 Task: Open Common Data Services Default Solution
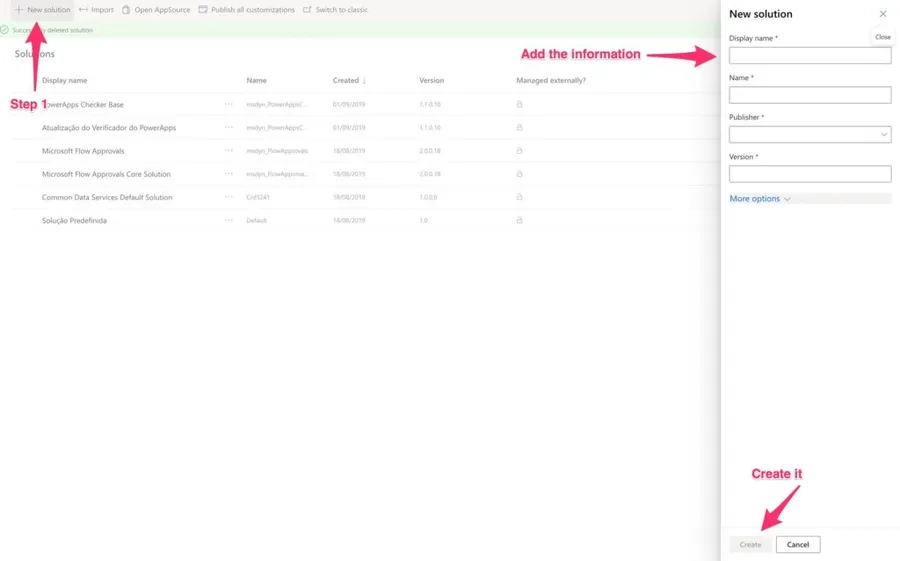pyautogui.click(x=107, y=197)
